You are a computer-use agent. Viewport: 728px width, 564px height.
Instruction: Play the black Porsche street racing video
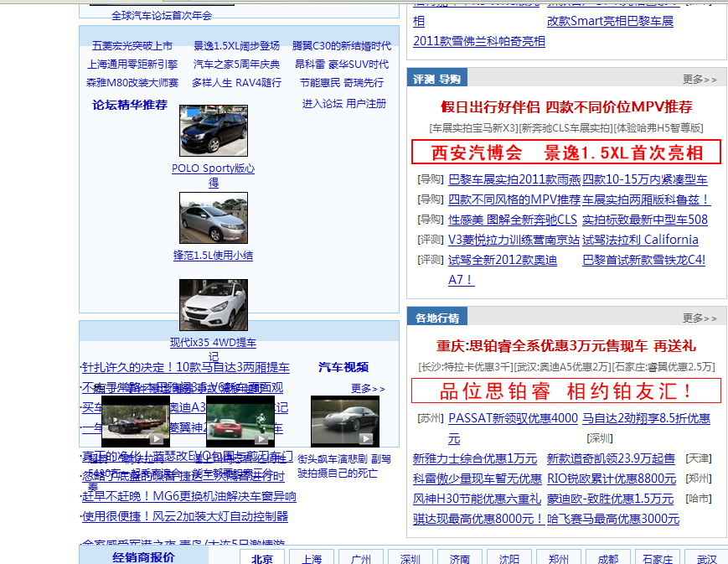point(344,421)
